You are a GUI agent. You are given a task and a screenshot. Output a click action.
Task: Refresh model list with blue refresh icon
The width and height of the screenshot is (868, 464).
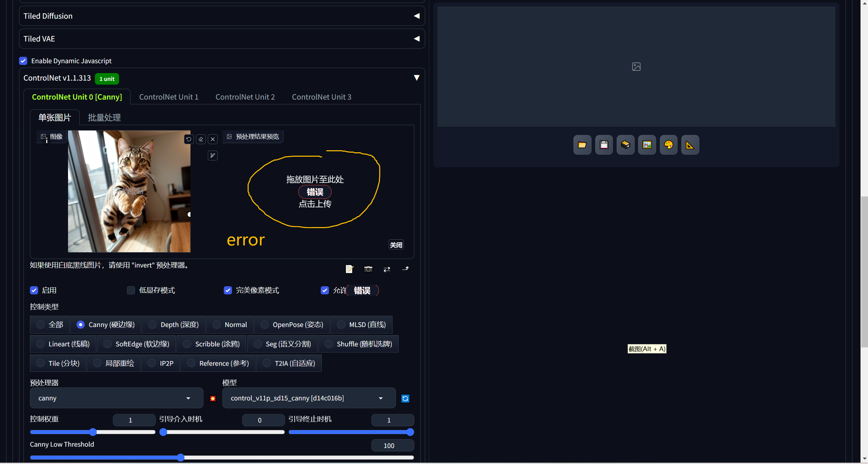405,398
